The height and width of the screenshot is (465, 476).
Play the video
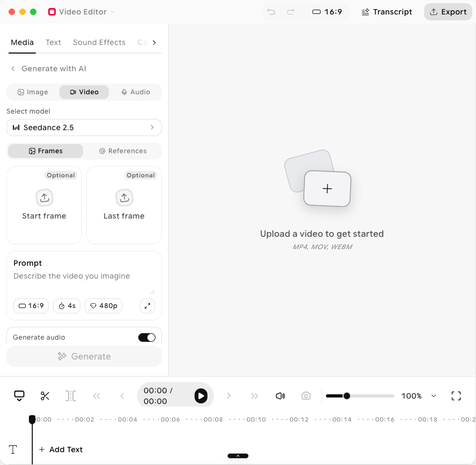pos(201,396)
